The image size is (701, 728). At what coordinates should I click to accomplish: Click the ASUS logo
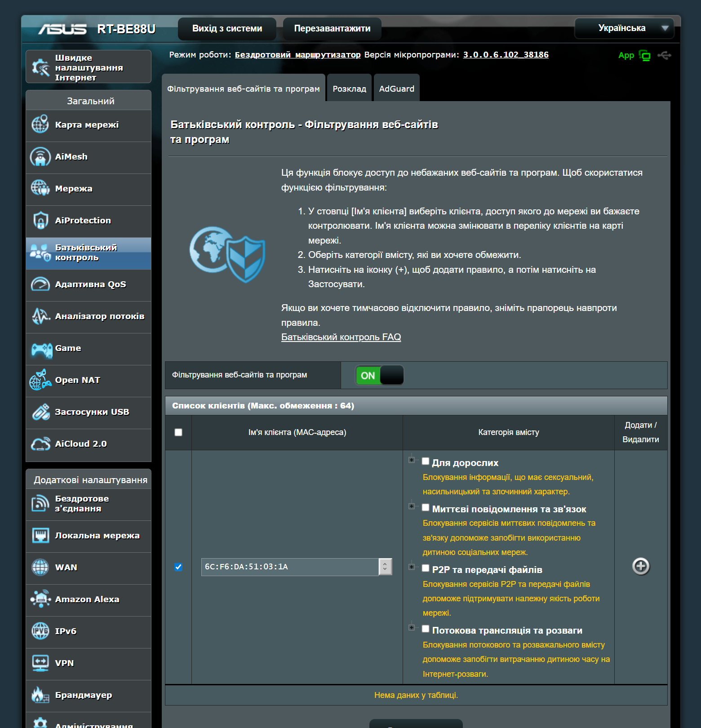[x=62, y=29]
